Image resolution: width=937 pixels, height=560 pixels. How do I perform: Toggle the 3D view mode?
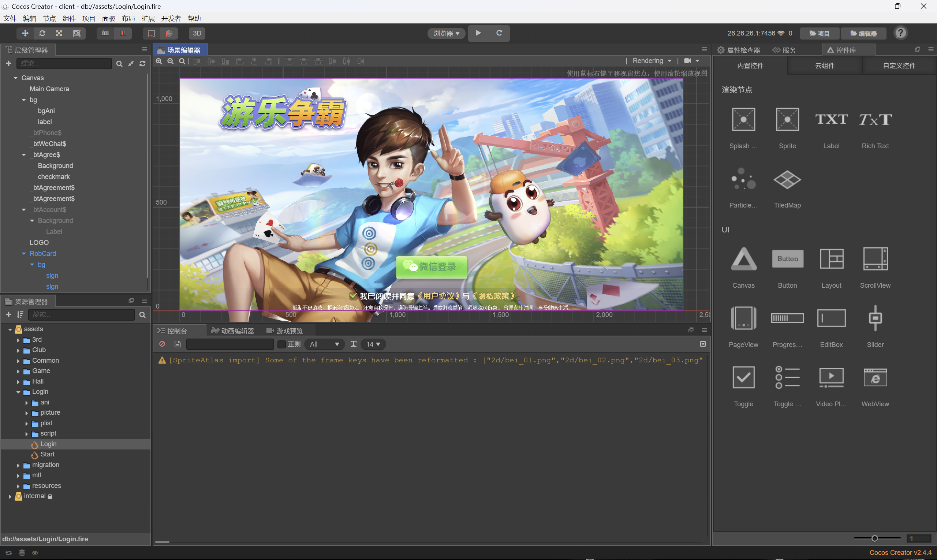(197, 33)
